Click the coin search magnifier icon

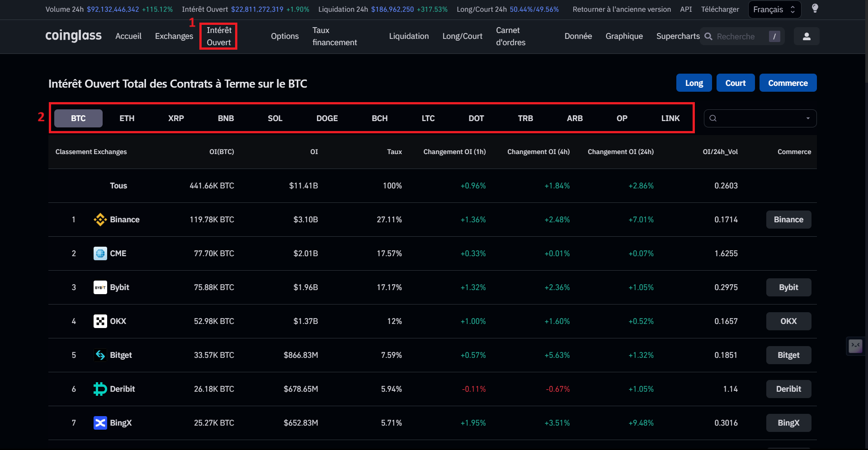coord(713,118)
